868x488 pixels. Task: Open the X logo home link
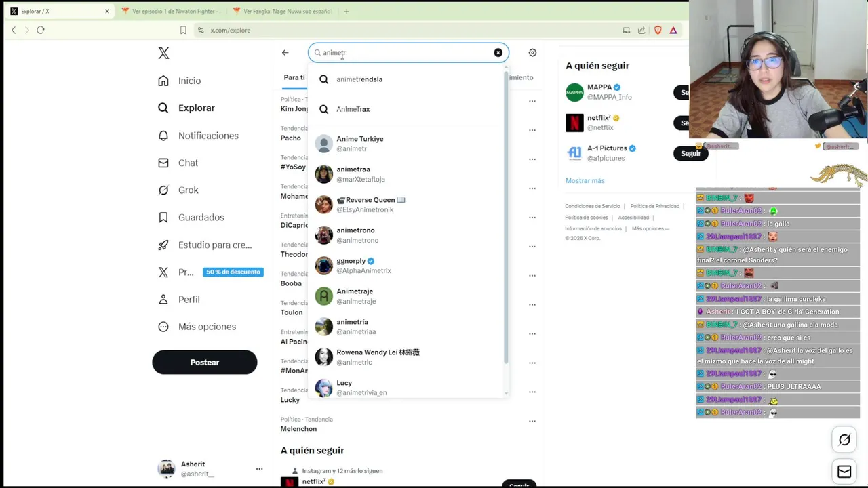[x=163, y=54]
